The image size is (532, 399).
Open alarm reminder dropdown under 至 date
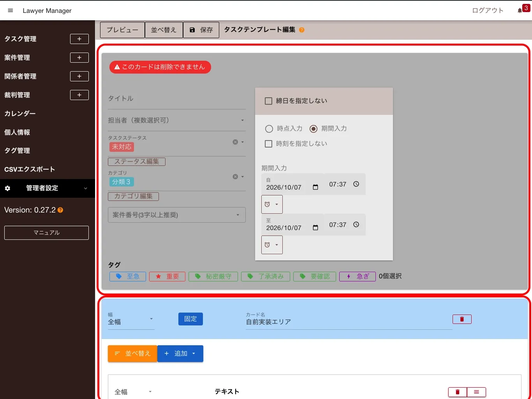[x=272, y=245]
